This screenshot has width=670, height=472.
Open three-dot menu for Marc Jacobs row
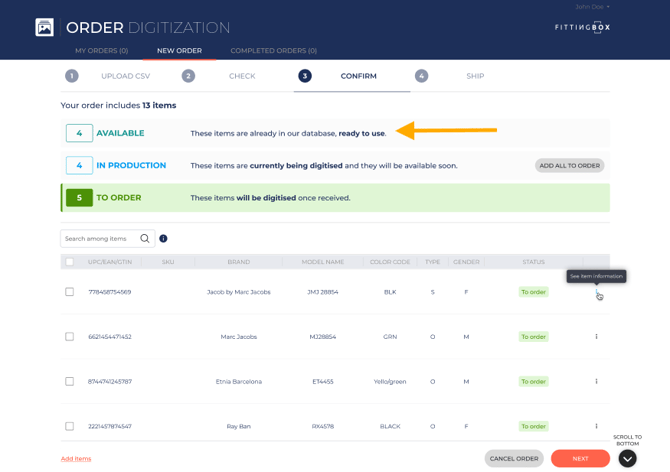[596, 337]
